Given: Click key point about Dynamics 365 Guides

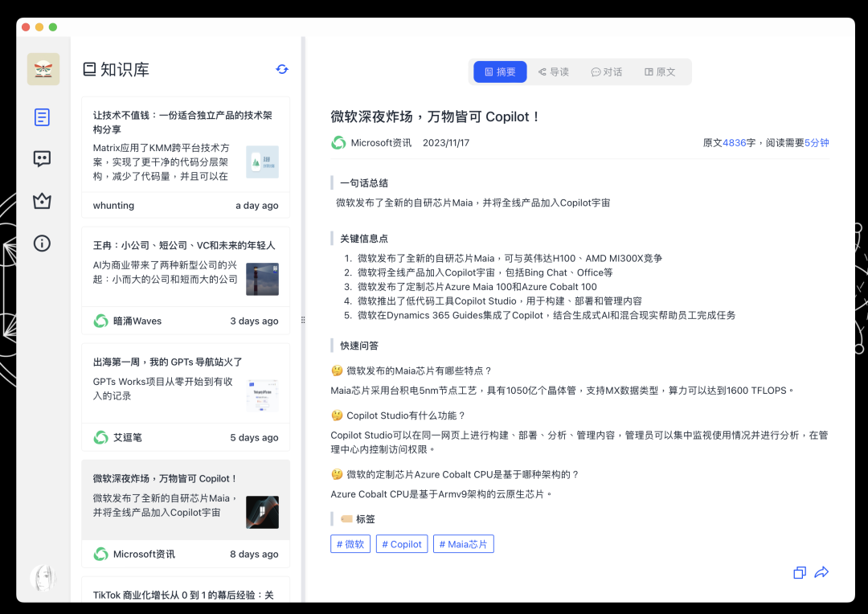Looking at the screenshot, I should [547, 316].
